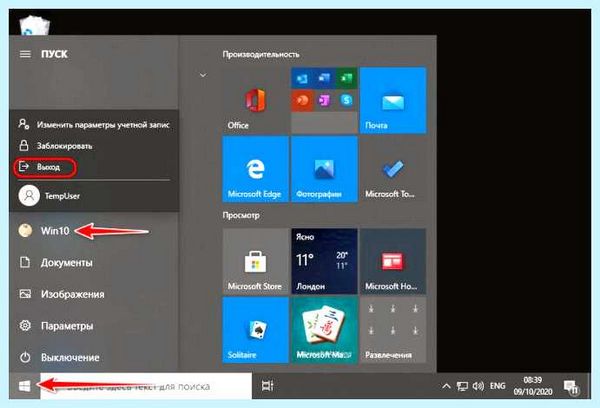Open Task View on the taskbar
The width and height of the screenshot is (600, 408).
267,386
